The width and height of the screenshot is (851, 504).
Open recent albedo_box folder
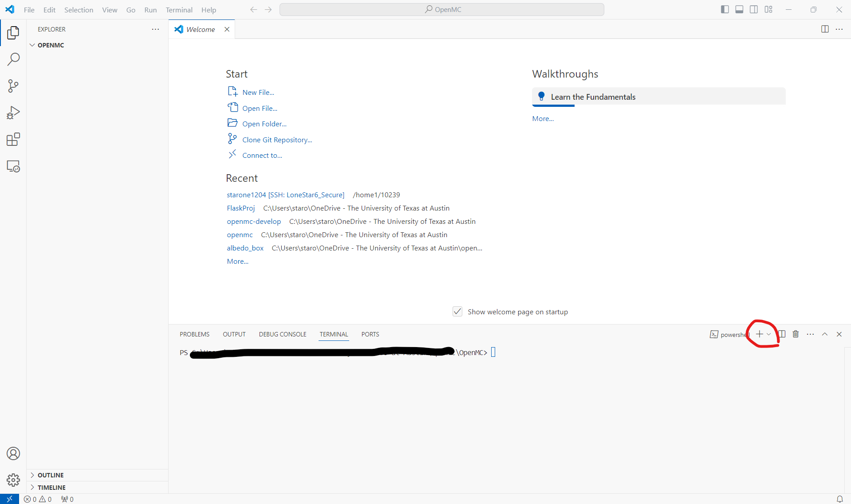coord(245,248)
